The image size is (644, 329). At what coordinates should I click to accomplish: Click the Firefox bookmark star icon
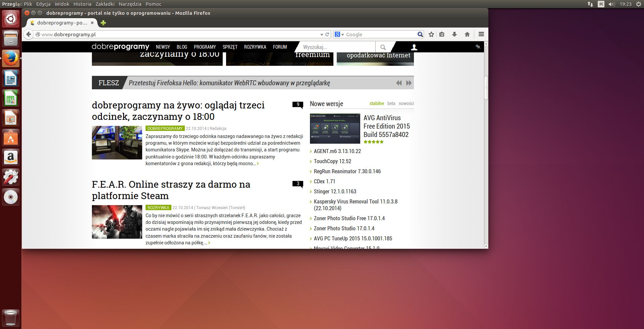[431, 34]
